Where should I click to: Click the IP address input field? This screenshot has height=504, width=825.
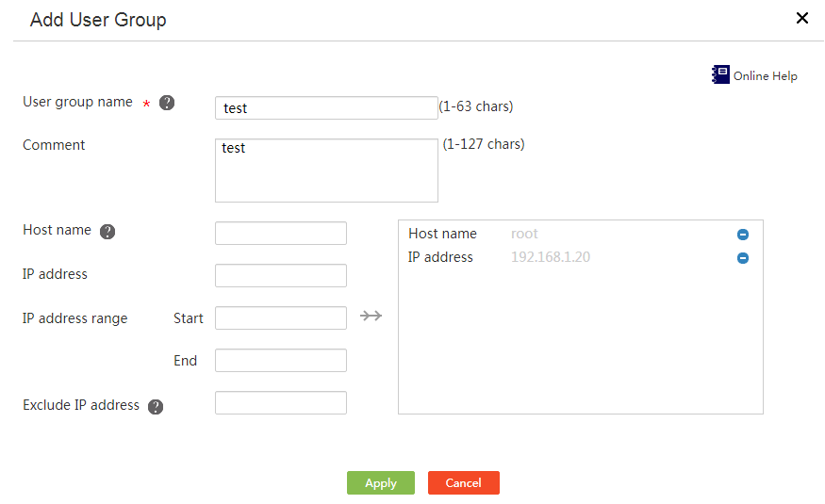[x=280, y=275]
